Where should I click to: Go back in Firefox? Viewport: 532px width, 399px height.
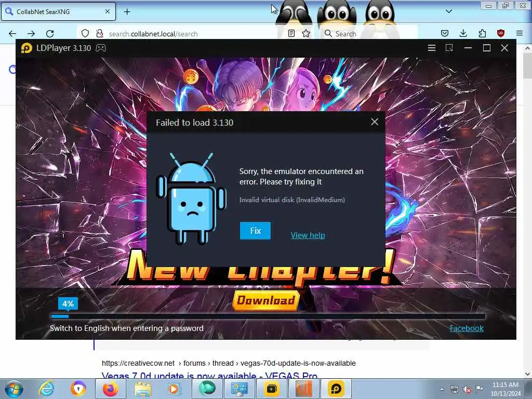pos(12,34)
